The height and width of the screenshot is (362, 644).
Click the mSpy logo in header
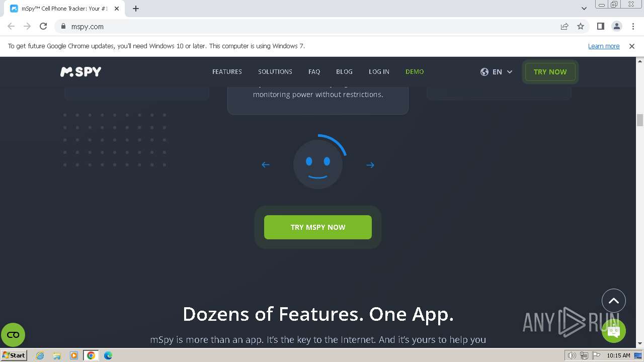tap(80, 72)
